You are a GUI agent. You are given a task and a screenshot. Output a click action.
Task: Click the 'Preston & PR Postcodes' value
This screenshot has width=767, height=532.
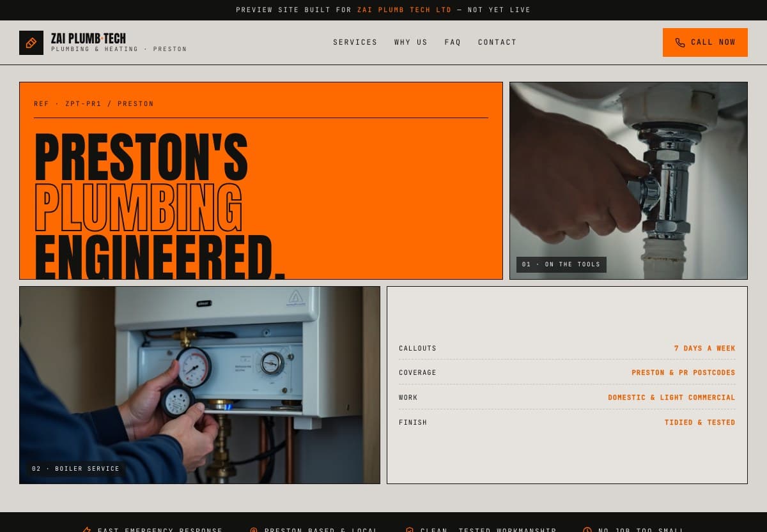tap(683, 372)
